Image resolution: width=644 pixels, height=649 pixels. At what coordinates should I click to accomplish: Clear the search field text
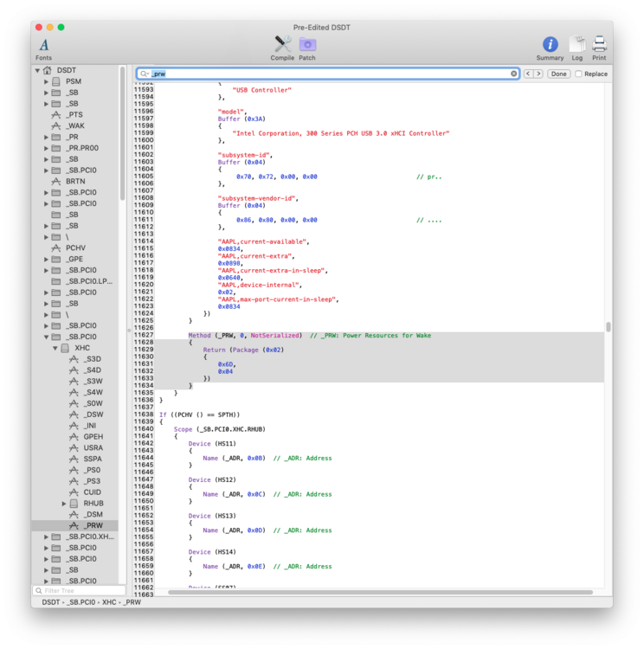(x=513, y=74)
